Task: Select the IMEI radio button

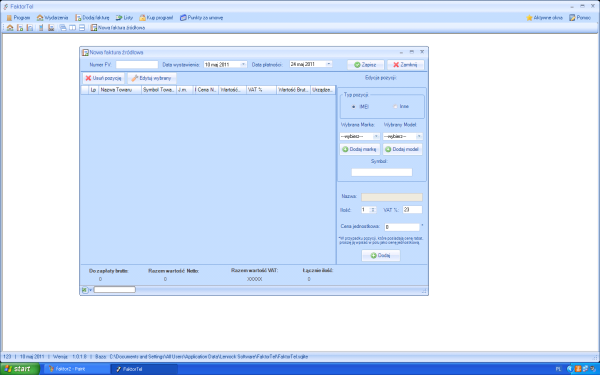Action: tap(354, 107)
